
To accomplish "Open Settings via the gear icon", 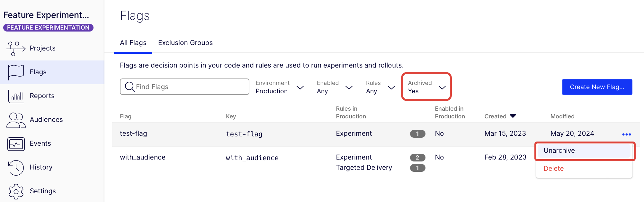I will 16,191.
